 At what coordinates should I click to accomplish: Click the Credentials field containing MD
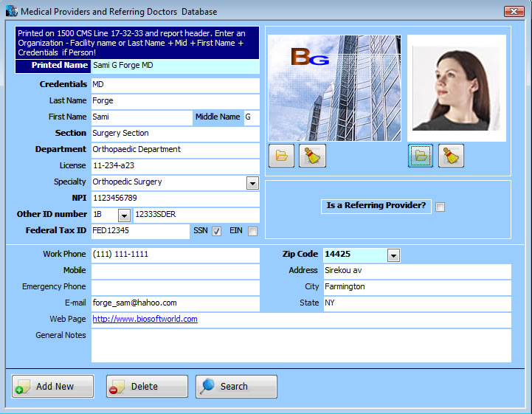176,85
